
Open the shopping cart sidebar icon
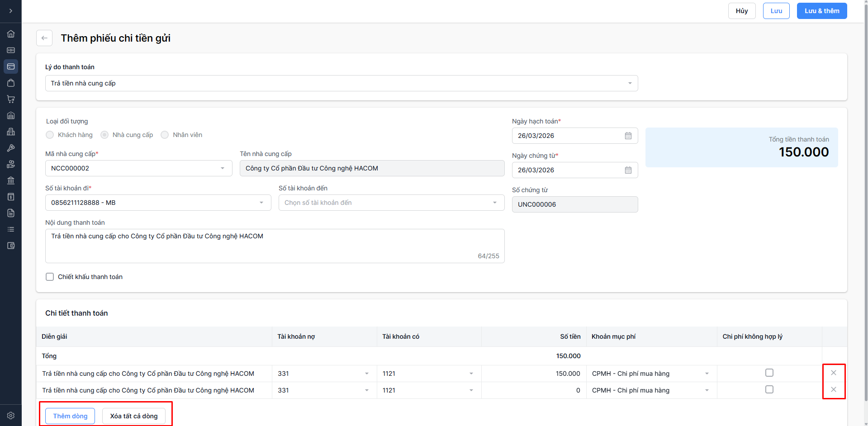click(11, 99)
